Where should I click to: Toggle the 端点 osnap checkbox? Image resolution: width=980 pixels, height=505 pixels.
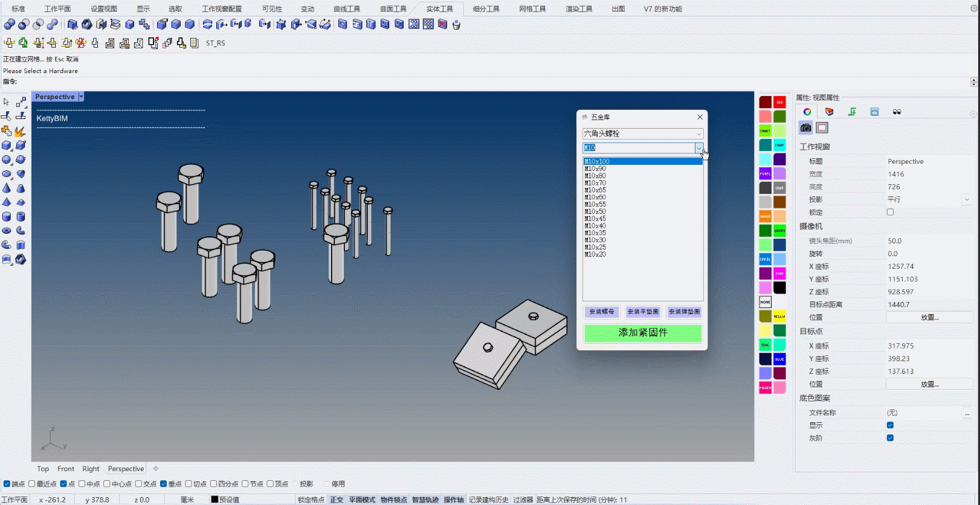coord(7,484)
